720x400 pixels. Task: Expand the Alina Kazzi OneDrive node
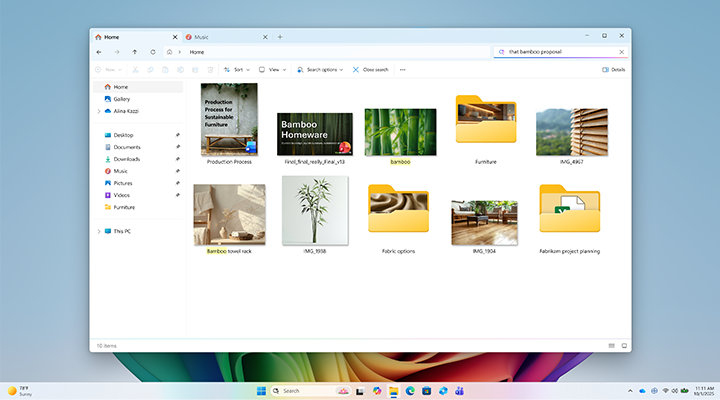coord(99,111)
